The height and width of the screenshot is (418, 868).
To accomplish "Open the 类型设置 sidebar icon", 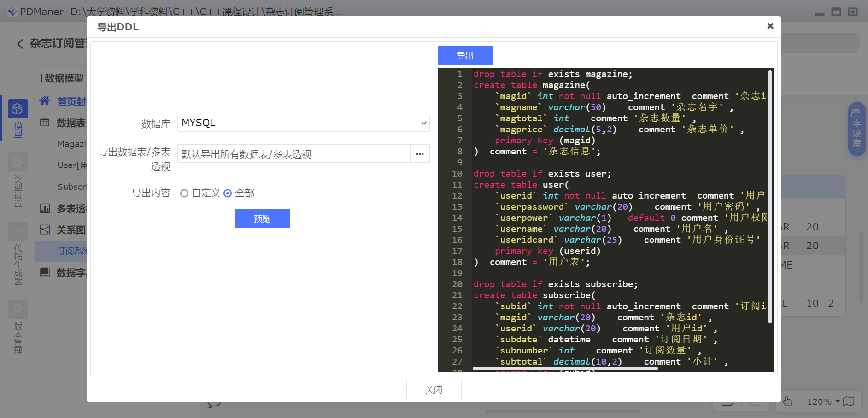I will pyautogui.click(x=18, y=162).
